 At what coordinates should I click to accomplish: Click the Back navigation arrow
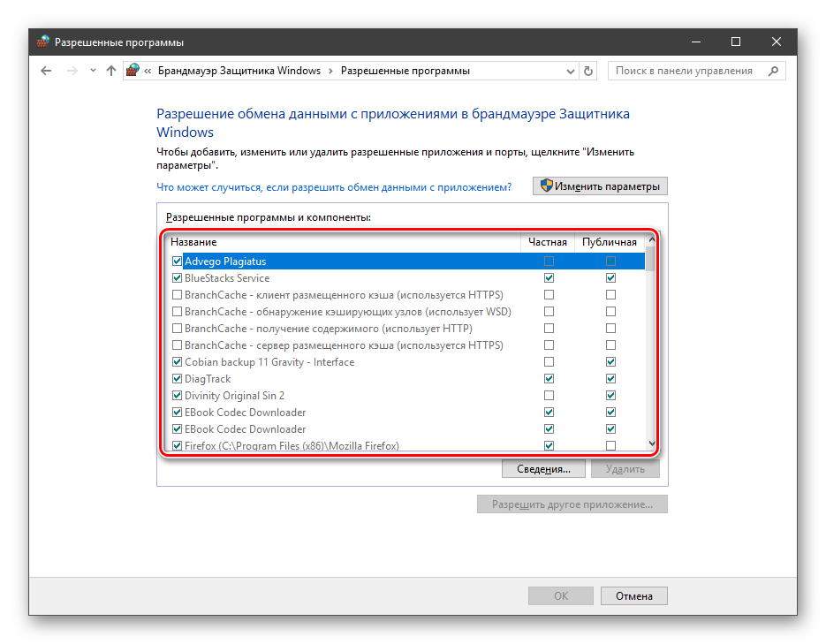tap(47, 71)
